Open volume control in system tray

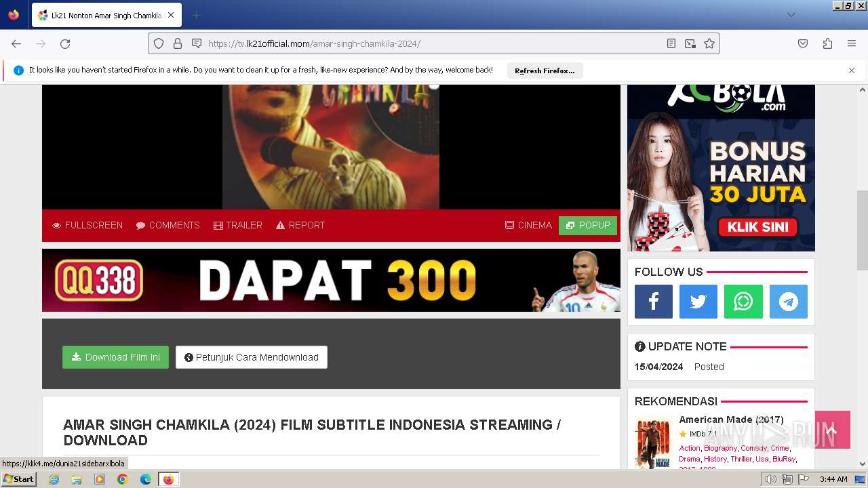click(x=770, y=479)
